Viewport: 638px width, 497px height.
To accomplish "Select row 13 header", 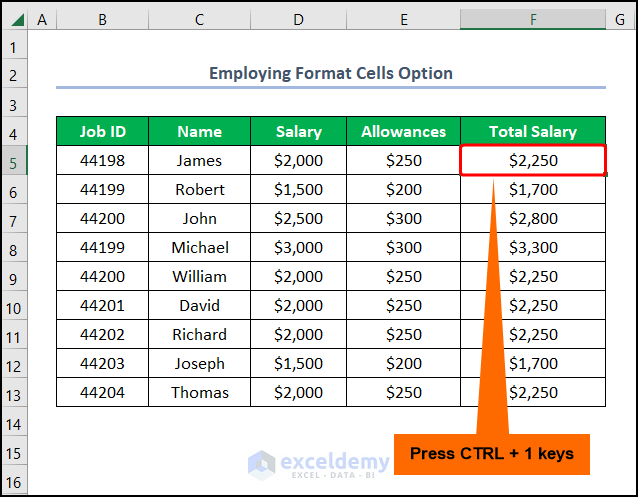I will [14, 393].
